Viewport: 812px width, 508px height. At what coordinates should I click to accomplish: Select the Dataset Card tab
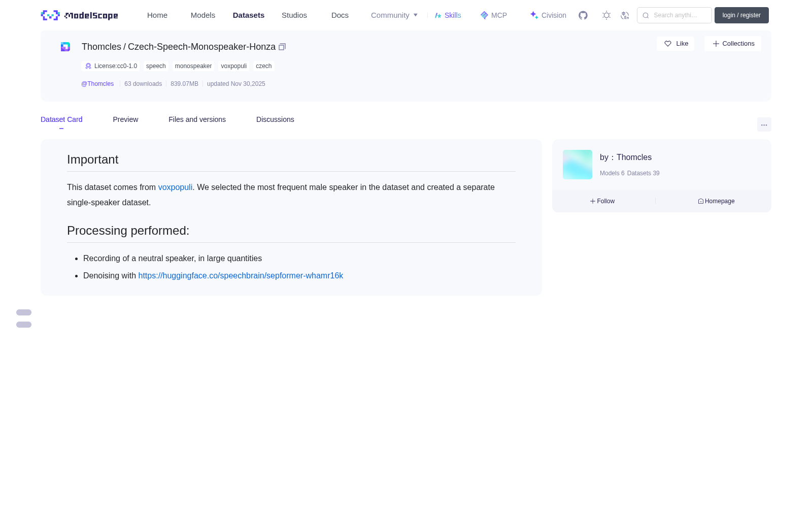point(61,119)
